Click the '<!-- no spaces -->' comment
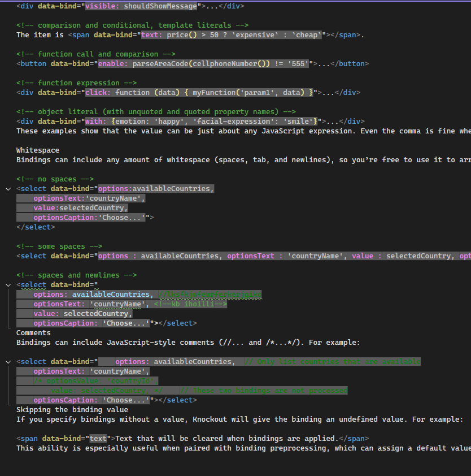Screen dimensions: 471x476 click(x=55, y=179)
